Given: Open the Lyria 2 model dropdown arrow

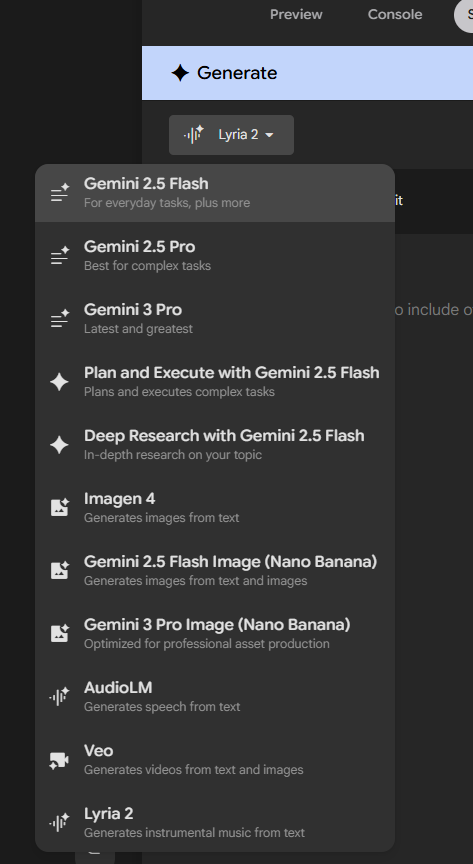Looking at the screenshot, I should pyautogui.click(x=269, y=135).
